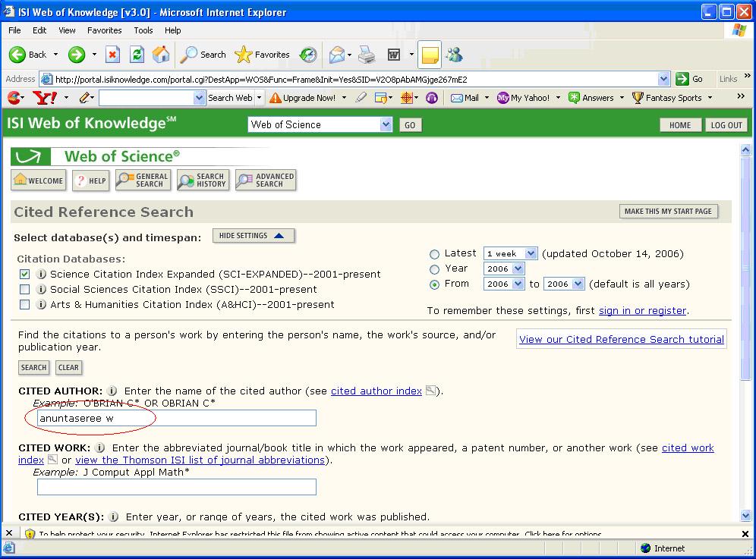The image size is (756, 559).
Task: Click the Mail envelope toolbar icon
Action: coord(337,55)
